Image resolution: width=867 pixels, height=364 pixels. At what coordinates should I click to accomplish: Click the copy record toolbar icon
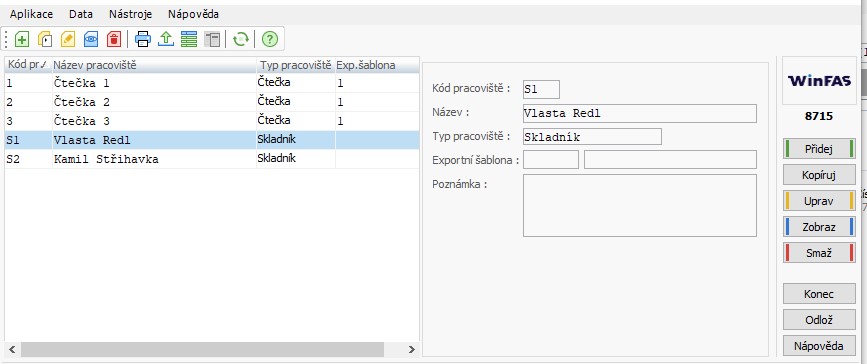45,39
